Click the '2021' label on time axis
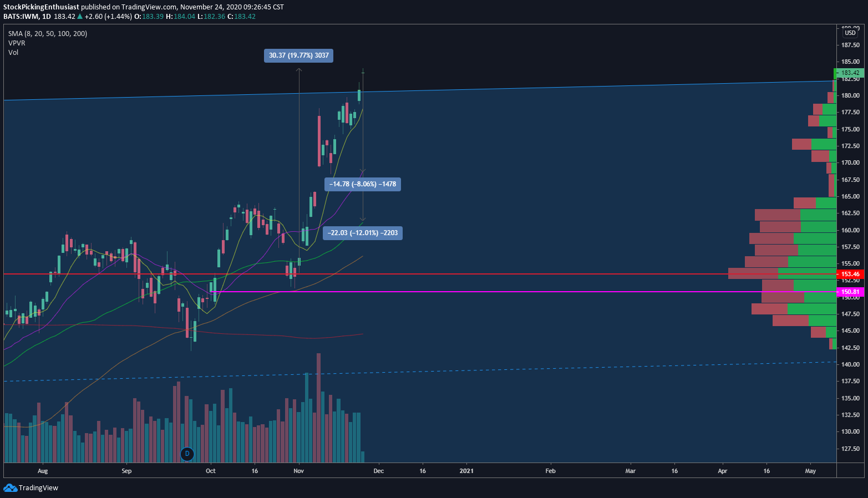The width and height of the screenshot is (868, 498). (466, 471)
